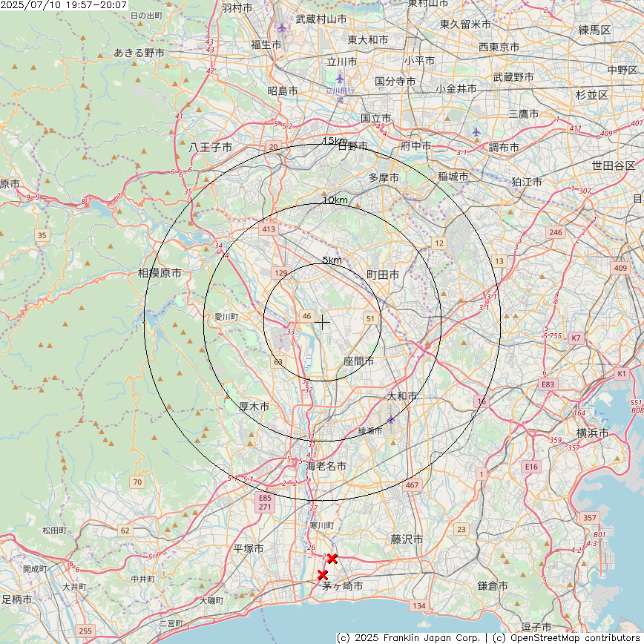This screenshot has width=644, height=644.
Task: Click the 愛川町 town label
Action: [226, 317]
